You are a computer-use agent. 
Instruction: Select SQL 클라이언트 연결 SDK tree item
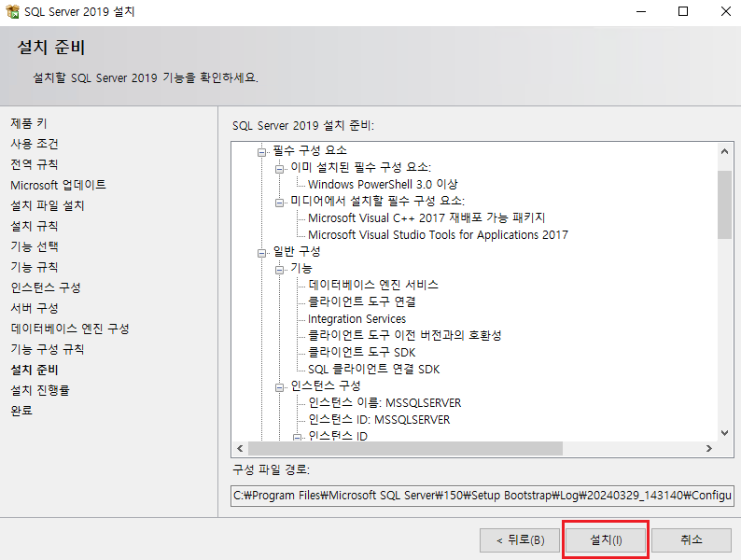[x=374, y=369]
